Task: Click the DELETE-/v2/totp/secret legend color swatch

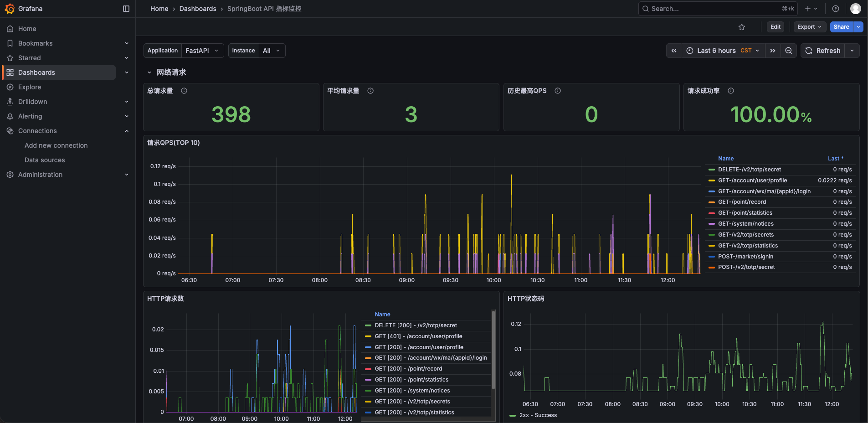Action: [712, 170]
